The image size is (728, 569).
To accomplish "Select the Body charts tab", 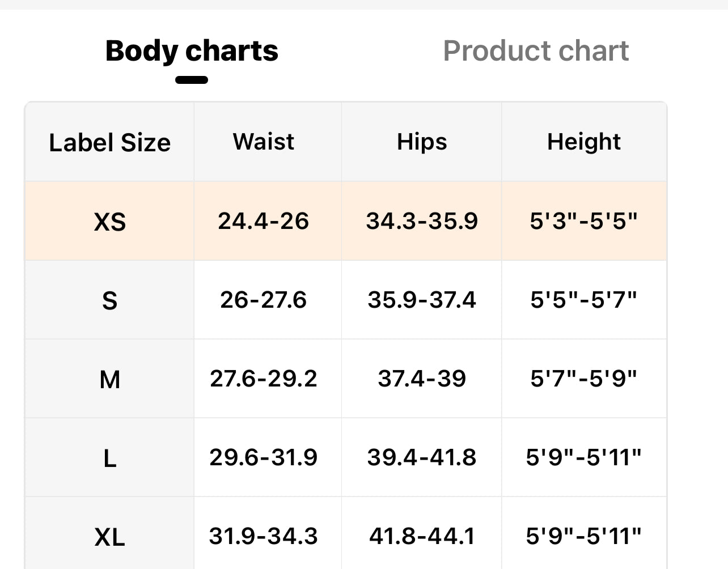I will (192, 51).
